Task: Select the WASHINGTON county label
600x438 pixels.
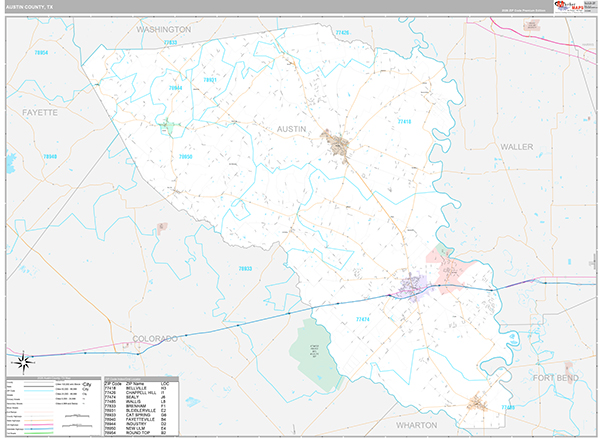Action: (x=164, y=30)
